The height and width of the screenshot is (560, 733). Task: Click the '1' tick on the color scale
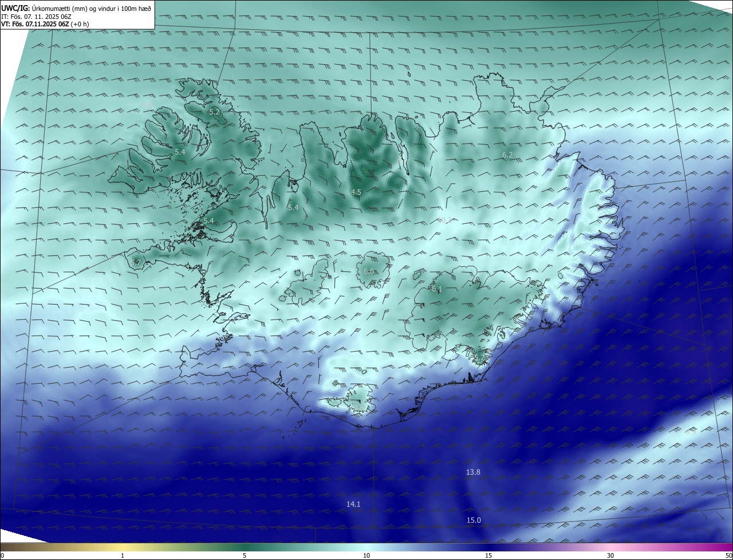click(123, 555)
